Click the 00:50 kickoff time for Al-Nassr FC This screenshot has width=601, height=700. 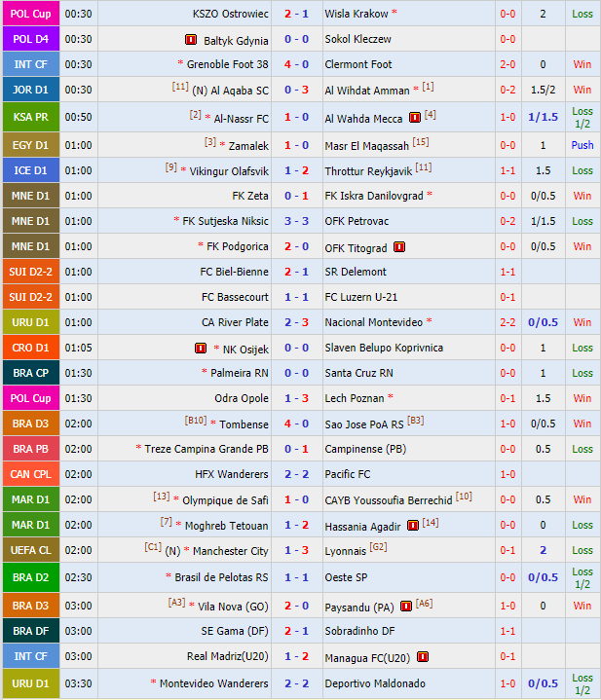tap(78, 117)
